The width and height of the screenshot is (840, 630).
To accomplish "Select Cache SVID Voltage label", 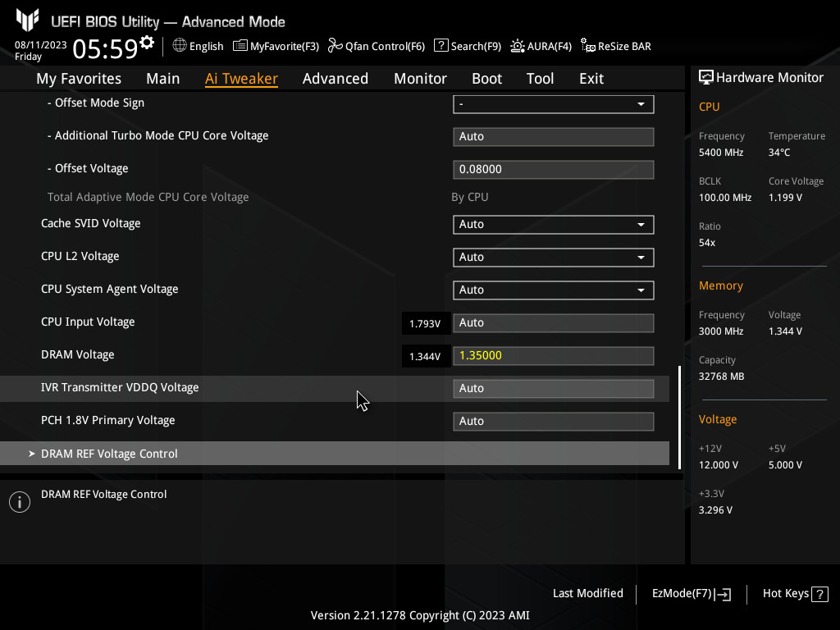I will tap(90, 223).
